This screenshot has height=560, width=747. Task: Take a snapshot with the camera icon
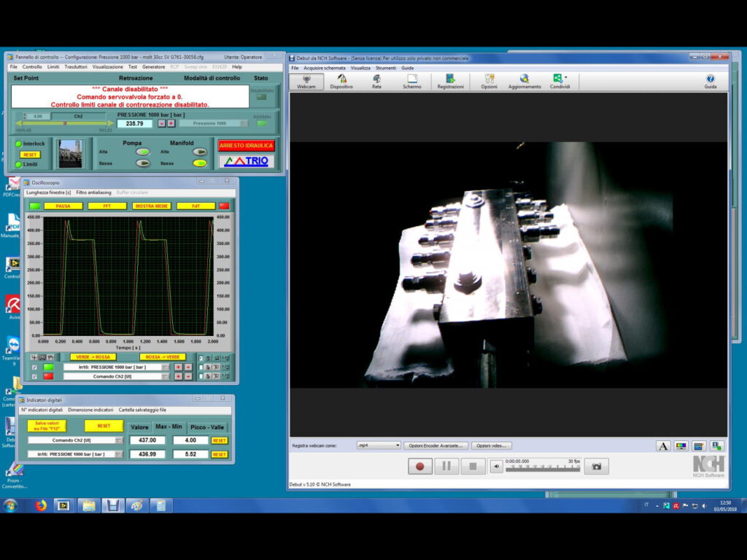click(596, 467)
